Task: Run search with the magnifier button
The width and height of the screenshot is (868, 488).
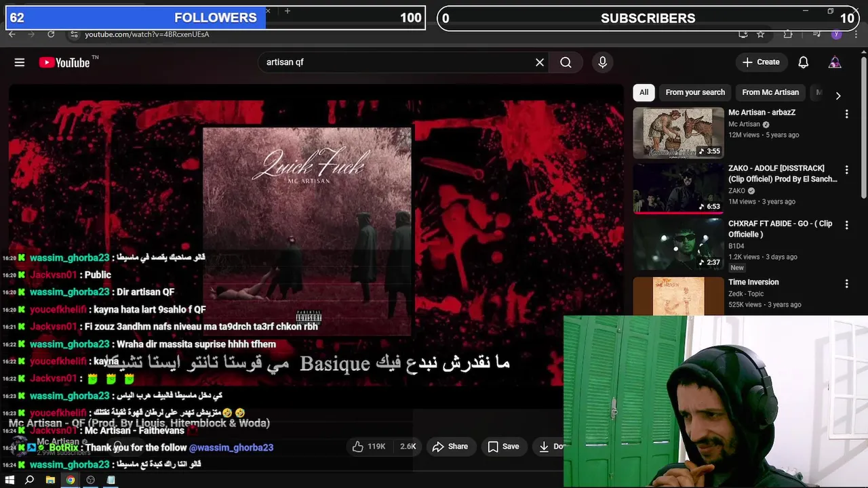Action: tap(566, 62)
